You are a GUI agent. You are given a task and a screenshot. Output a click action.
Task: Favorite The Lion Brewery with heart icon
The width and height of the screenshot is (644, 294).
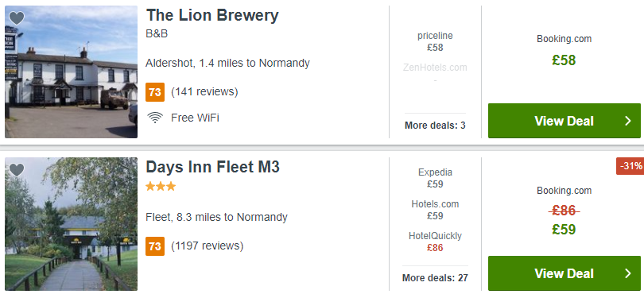[x=17, y=18]
